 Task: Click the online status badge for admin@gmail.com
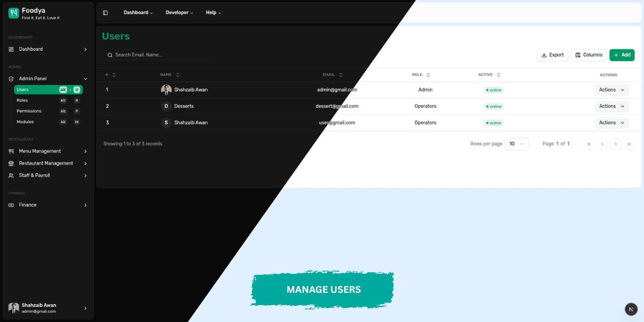493,90
